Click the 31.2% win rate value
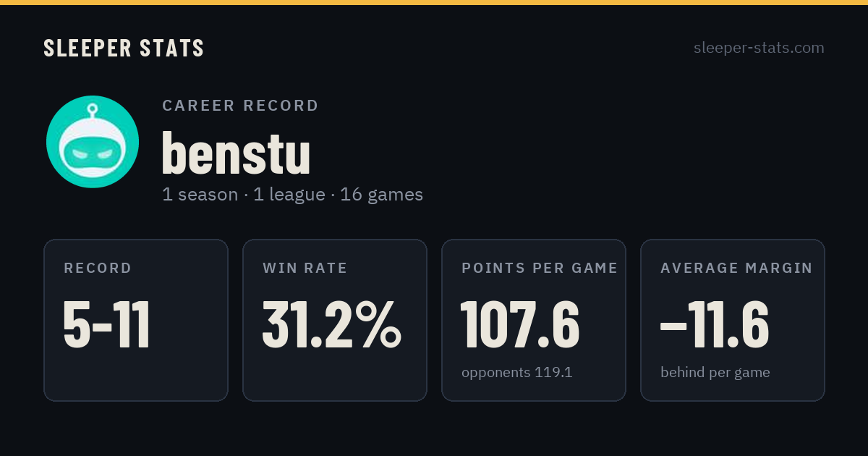 (x=331, y=325)
